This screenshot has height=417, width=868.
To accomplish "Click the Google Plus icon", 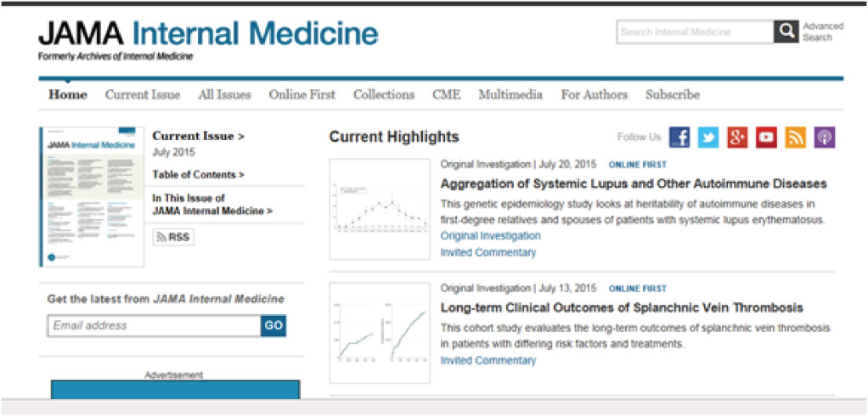I will [737, 138].
